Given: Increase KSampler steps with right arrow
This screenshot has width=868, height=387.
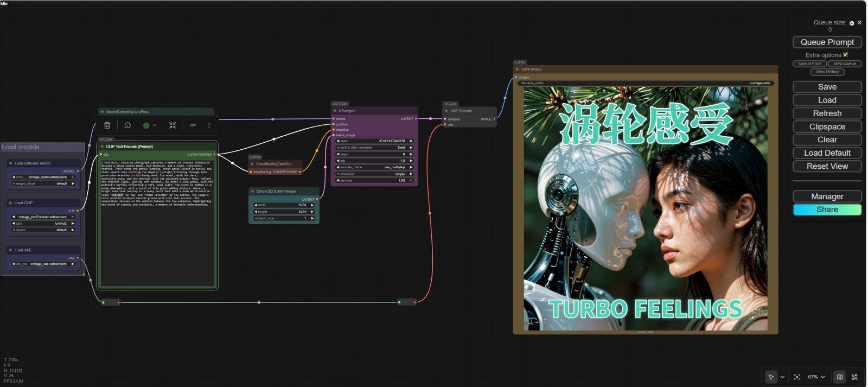Looking at the screenshot, I should coord(411,154).
